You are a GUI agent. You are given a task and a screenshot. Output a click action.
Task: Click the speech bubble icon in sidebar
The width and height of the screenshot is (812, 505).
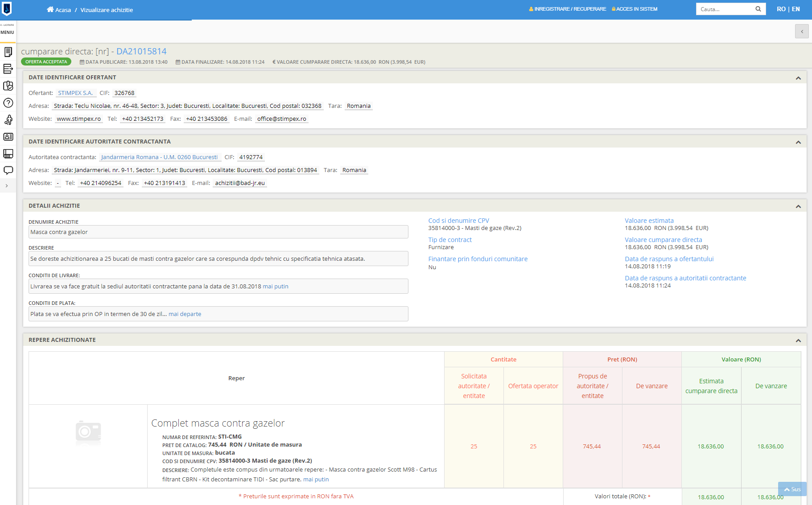[8, 170]
